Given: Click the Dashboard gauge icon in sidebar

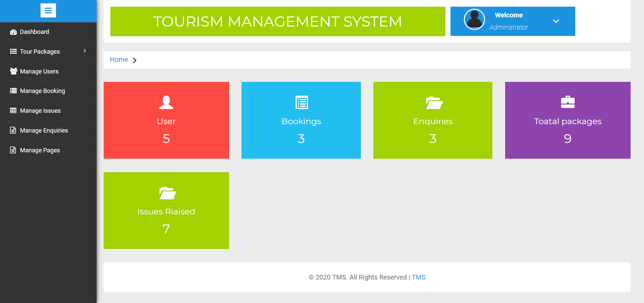Looking at the screenshot, I should tap(13, 32).
